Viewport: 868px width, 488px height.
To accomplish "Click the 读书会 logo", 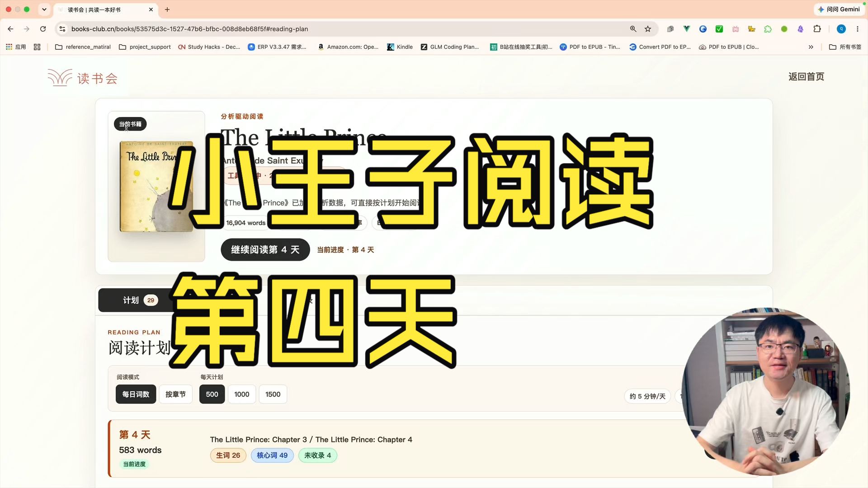I will [83, 78].
